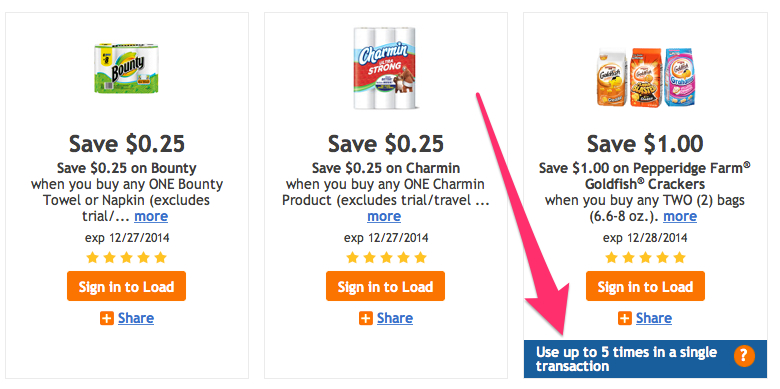Viewport: 780px width, 389px height.
Task: Click the Bounty paper towel product image
Action: [x=121, y=68]
